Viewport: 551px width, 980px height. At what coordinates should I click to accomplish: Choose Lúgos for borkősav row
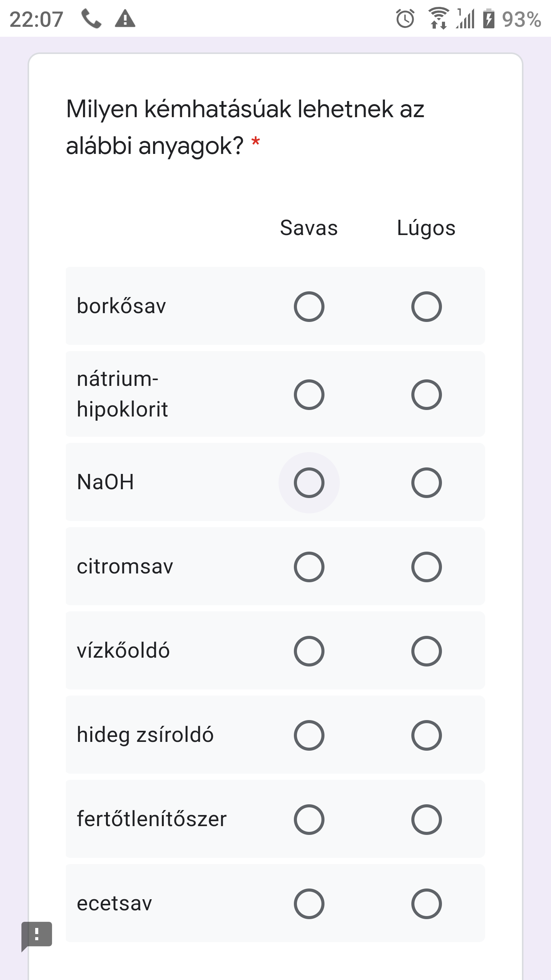[x=427, y=307]
